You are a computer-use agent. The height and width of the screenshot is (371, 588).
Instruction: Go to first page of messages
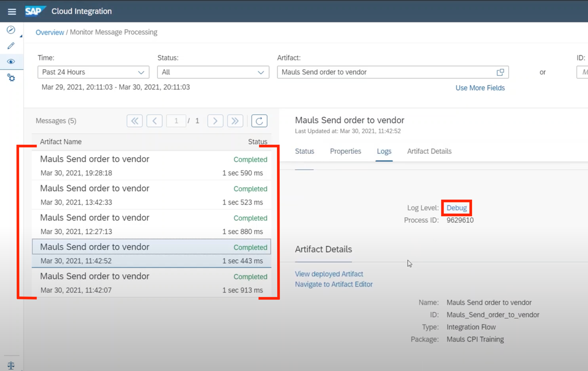pos(135,121)
